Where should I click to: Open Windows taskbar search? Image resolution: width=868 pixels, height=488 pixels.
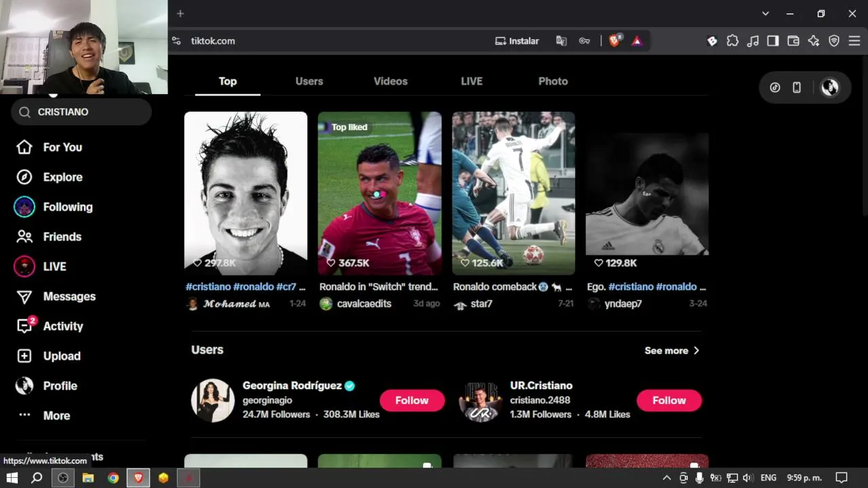(x=37, y=478)
